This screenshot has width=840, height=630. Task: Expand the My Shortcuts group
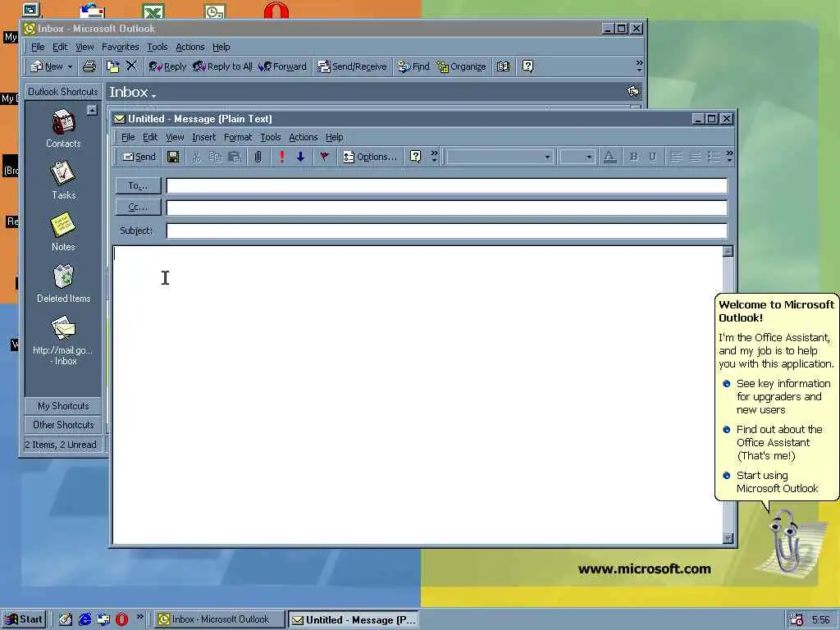tap(62, 406)
